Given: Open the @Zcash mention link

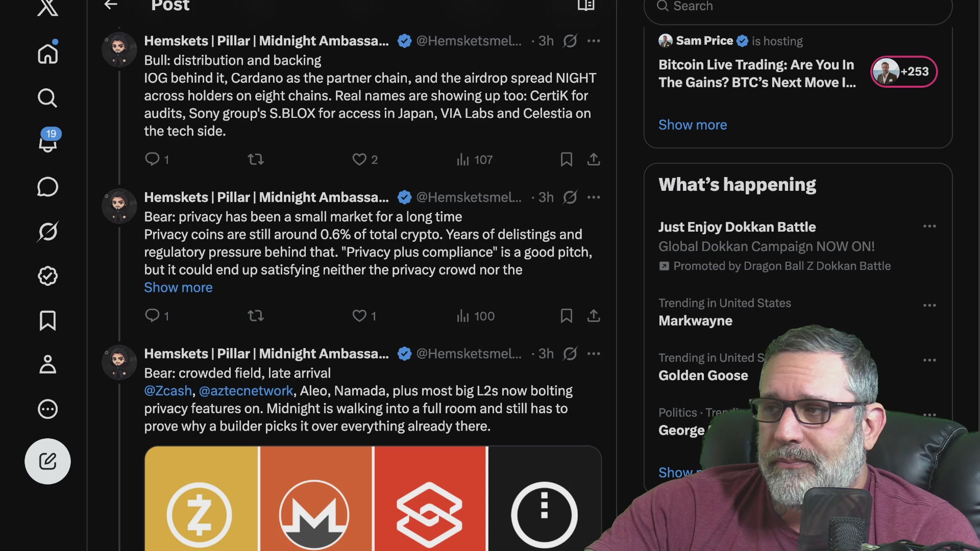Looking at the screenshot, I should click(168, 391).
